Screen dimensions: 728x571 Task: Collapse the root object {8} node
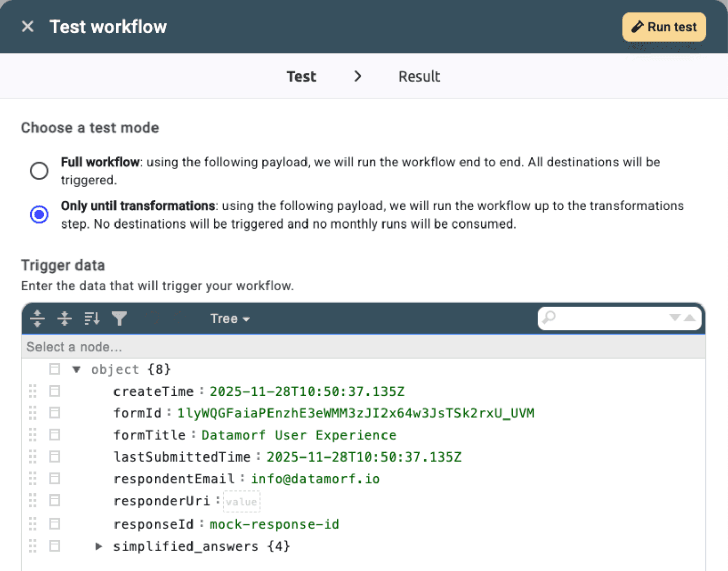[76, 369]
